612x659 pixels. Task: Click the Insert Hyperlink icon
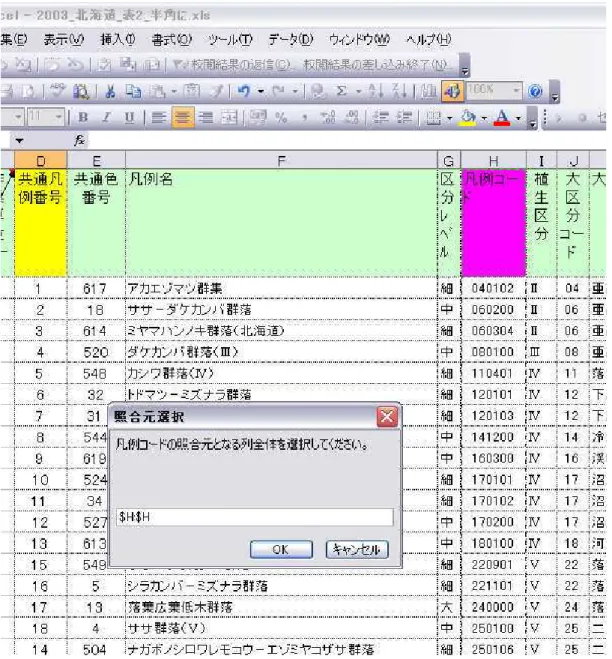coord(319,91)
